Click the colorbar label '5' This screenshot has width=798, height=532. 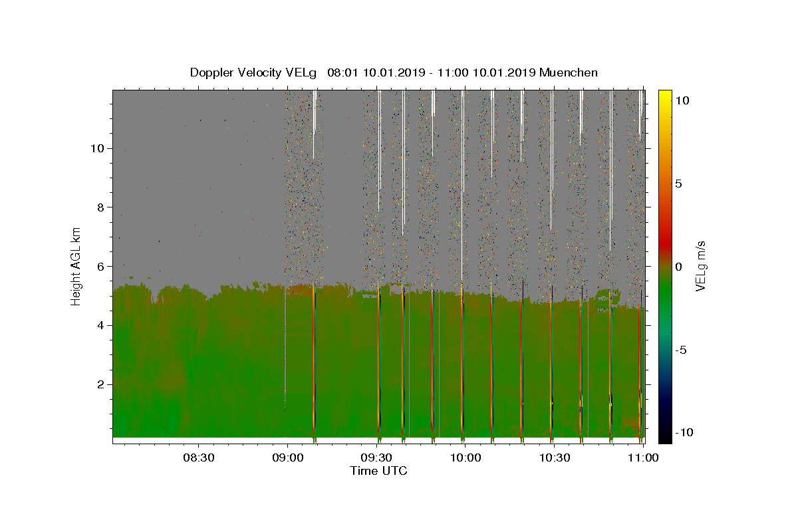(x=679, y=184)
